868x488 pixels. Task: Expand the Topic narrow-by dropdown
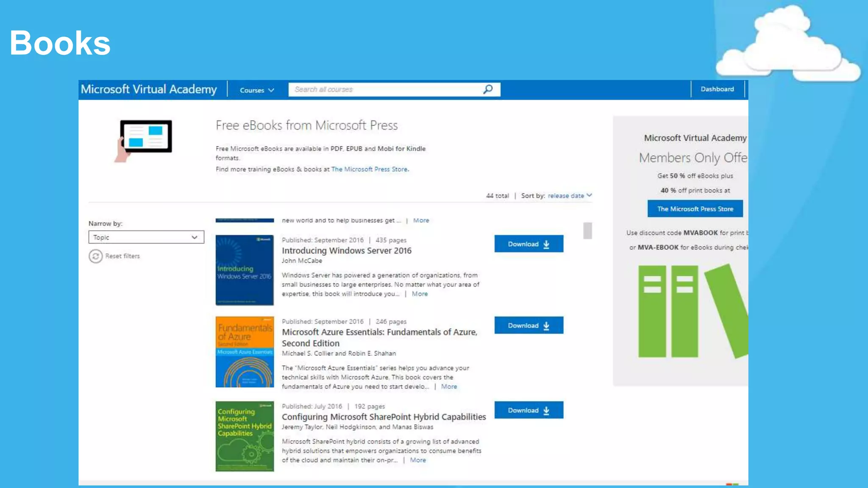(x=146, y=237)
